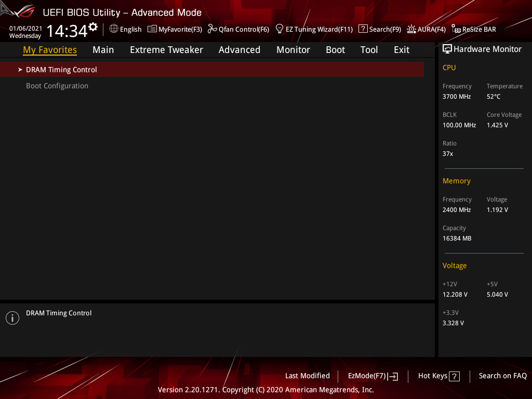Click the info circle icon
Screen dimensions: 532x399
click(x=12, y=318)
